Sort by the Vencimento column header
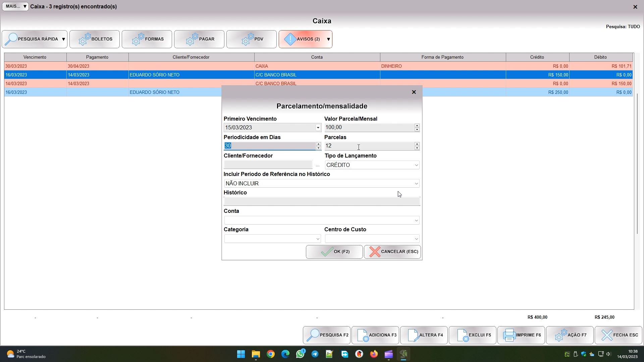644x362 pixels. pos(35,57)
